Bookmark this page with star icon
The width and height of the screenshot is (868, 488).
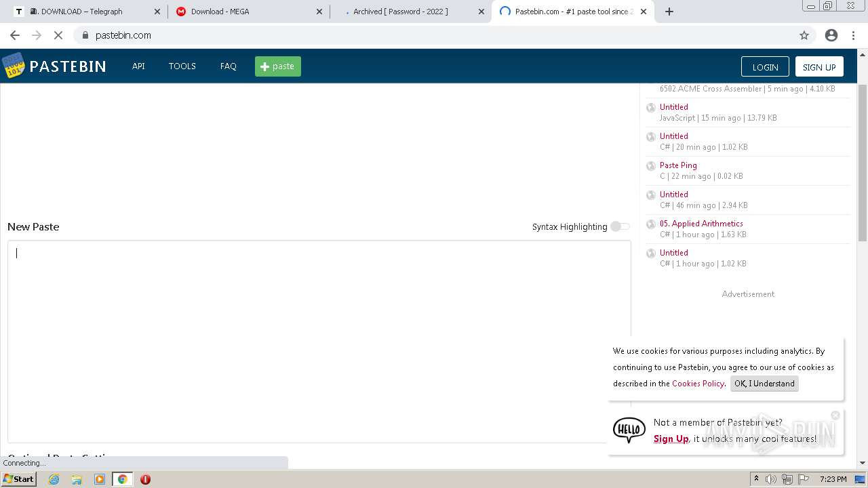tap(804, 35)
